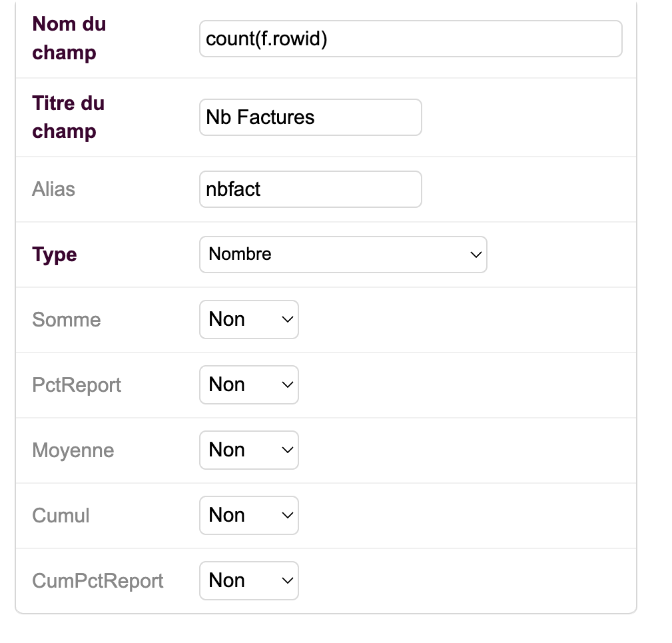Focus the Alias field containing 'nbfact'
The width and height of the screenshot is (672, 643).
pyautogui.click(x=310, y=189)
